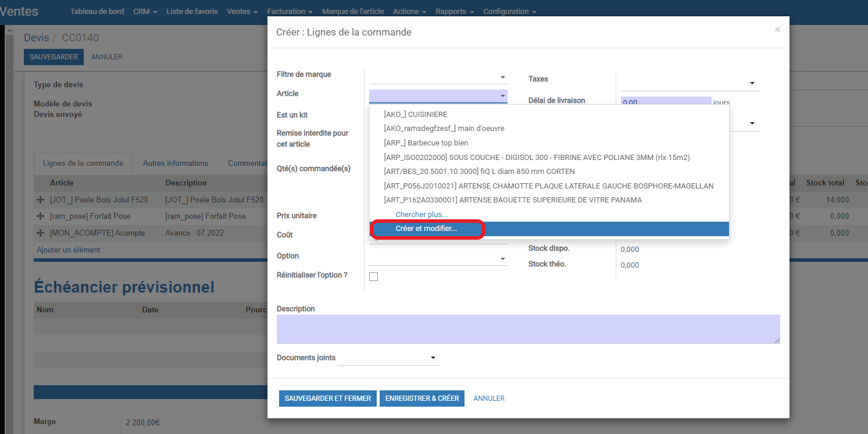The height and width of the screenshot is (434, 868).
Task: Select drag handle of Forfait Pose row
Action: coord(41,216)
